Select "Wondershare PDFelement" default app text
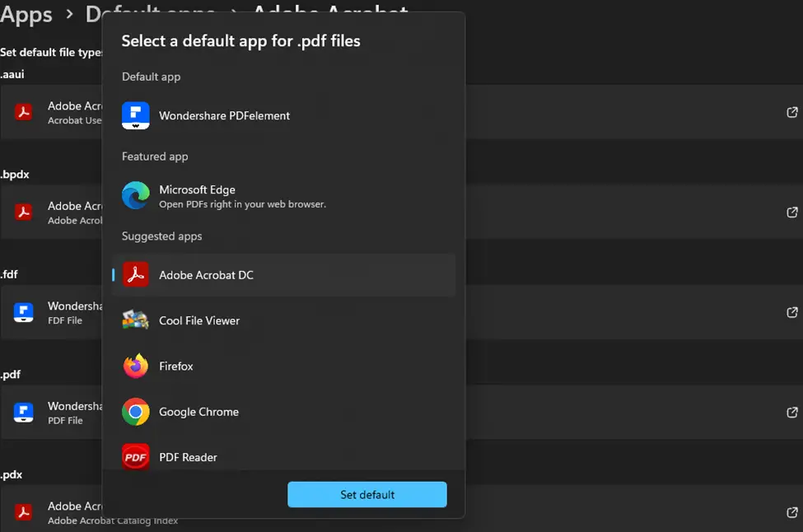The image size is (803, 532). (x=224, y=116)
